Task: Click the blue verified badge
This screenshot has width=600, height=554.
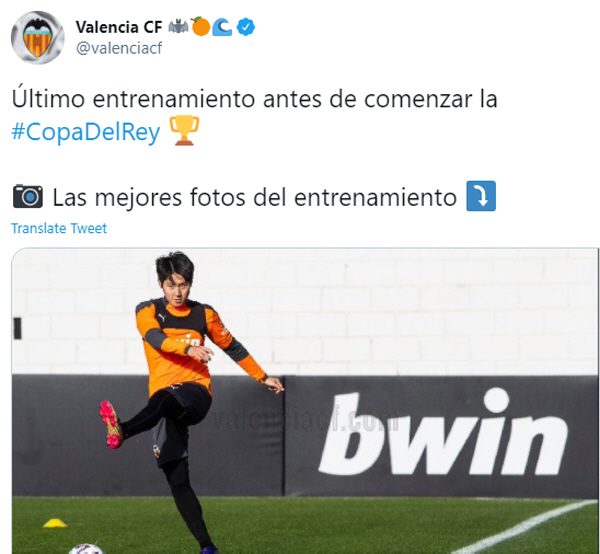Action: (246, 27)
